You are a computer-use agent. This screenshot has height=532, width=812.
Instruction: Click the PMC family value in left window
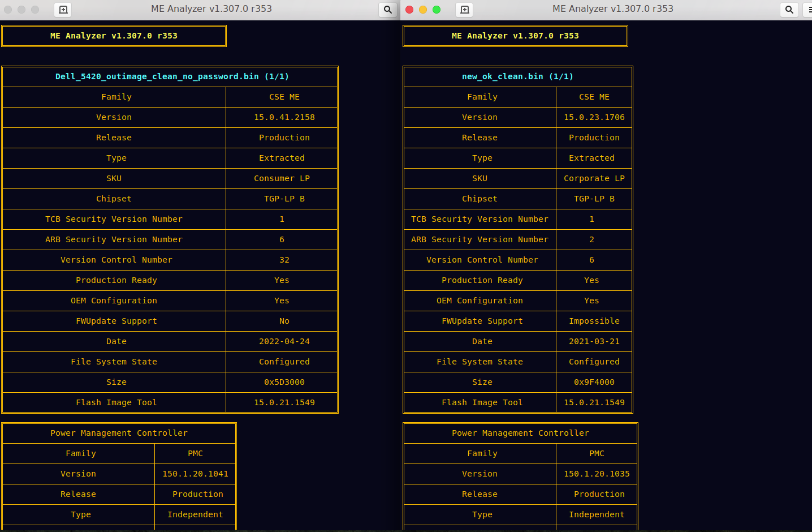195,453
